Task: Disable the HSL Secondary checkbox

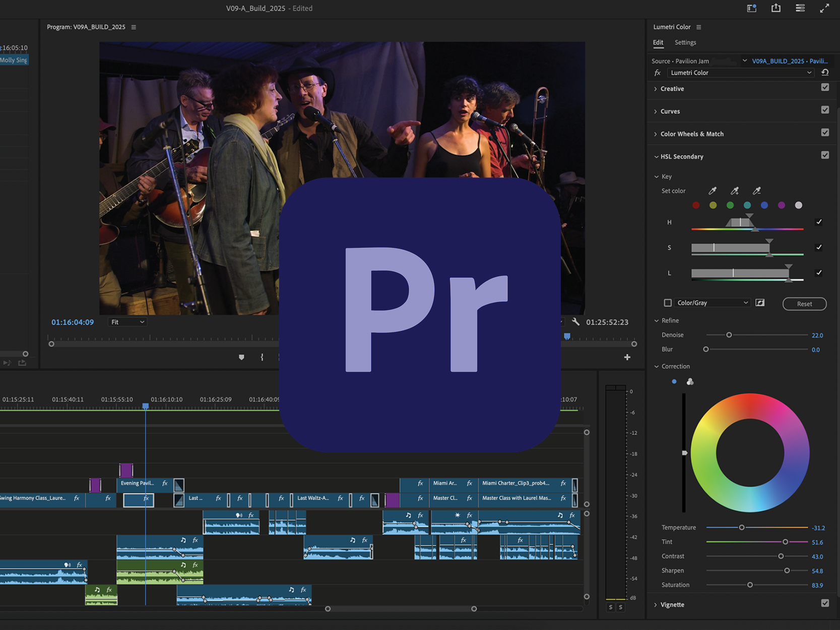Action: [x=825, y=155]
